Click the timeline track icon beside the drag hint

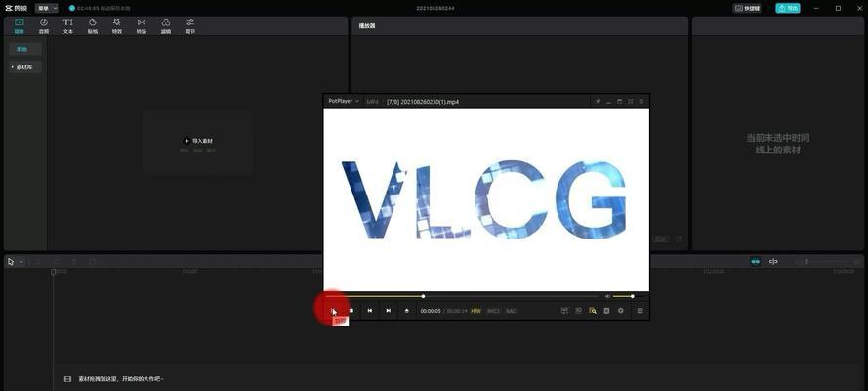coord(67,379)
